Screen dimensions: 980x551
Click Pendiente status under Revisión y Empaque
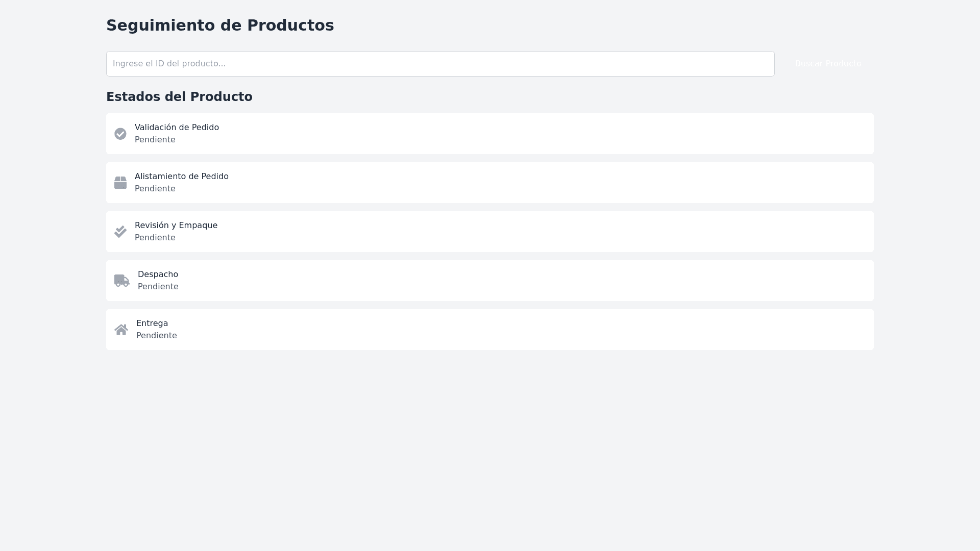click(x=155, y=238)
